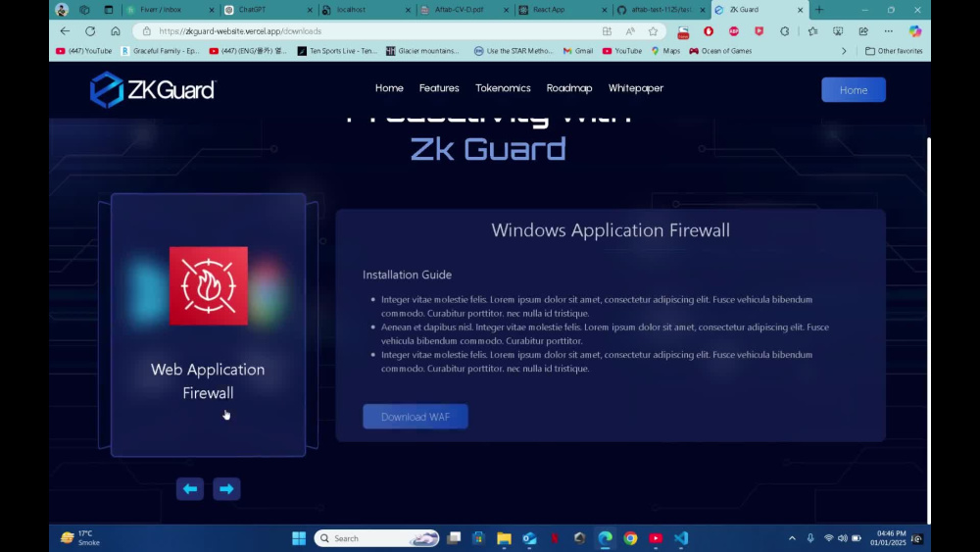This screenshot has width=980, height=552.
Task: Open Wi-Fi icon in system tray
Action: 829,538
